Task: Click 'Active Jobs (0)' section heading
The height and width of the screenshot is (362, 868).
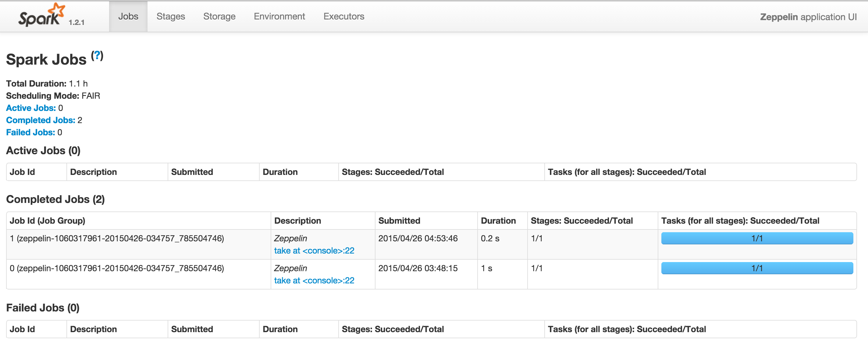Action: pos(44,151)
